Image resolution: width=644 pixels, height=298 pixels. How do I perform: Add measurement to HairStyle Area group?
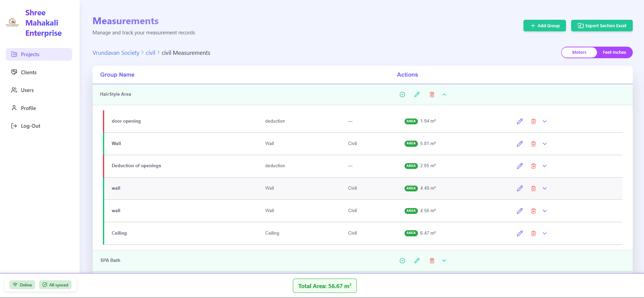pos(402,95)
